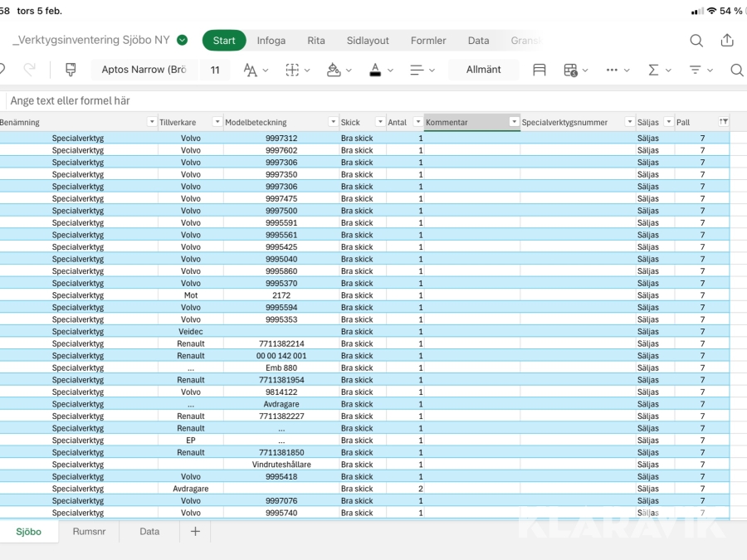Click the redo arrow icon
The width and height of the screenshot is (747, 560).
click(30, 70)
